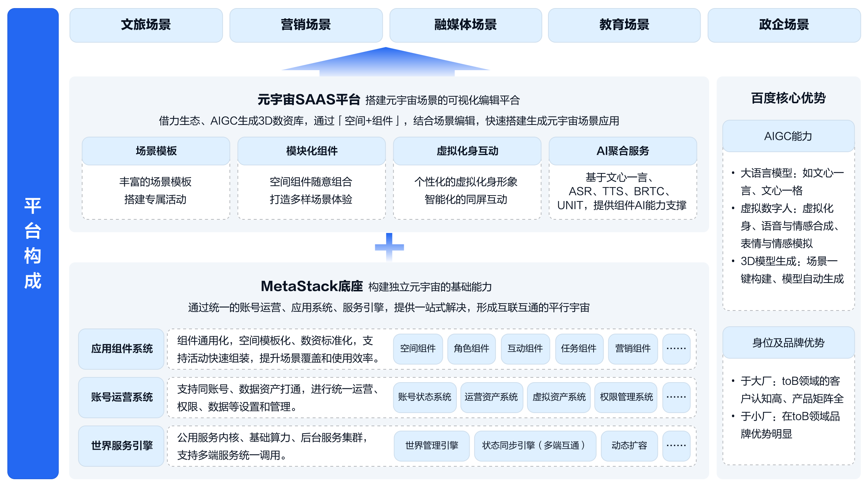Click the 状态同步引擎（多端互通）chip
This screenshot has width=868, height=488.
coord(535,446)
